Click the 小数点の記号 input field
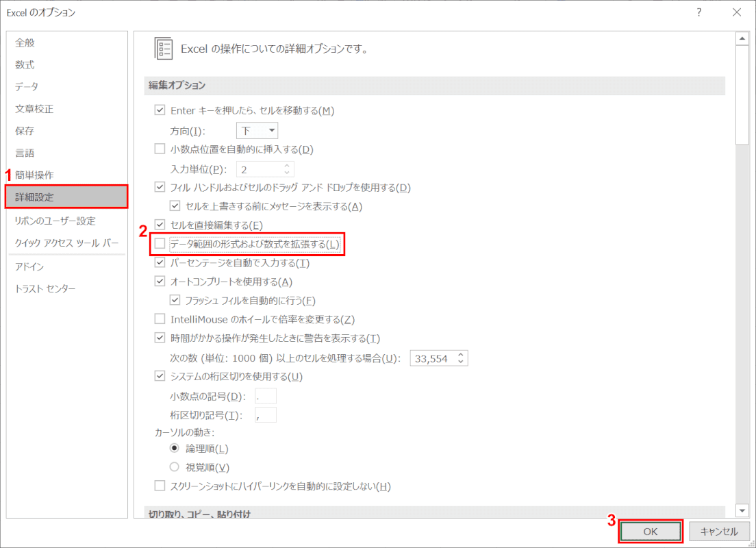756x548 pixels. [266, 396]
